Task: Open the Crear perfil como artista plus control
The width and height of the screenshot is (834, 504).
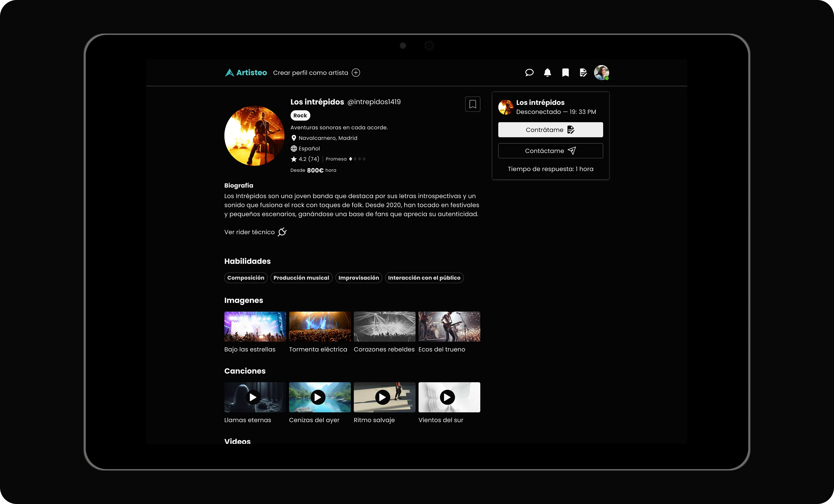Action: tap(356, 72)
